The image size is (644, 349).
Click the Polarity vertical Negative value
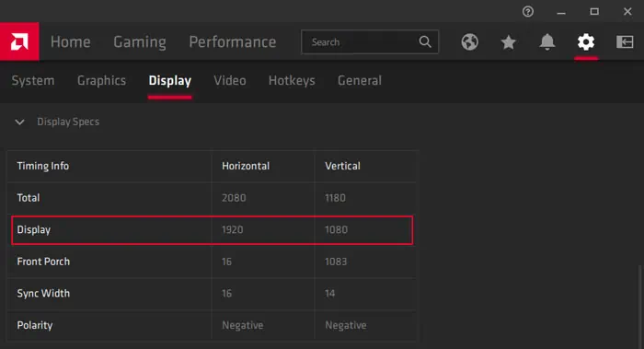click(x=345, y=325)
